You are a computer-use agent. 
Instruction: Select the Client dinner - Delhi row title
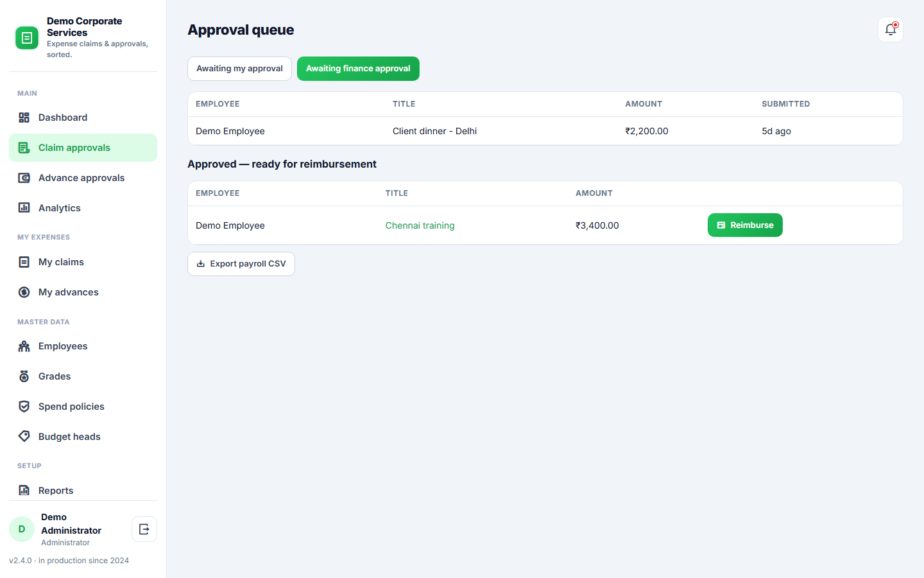click(434, 131)
